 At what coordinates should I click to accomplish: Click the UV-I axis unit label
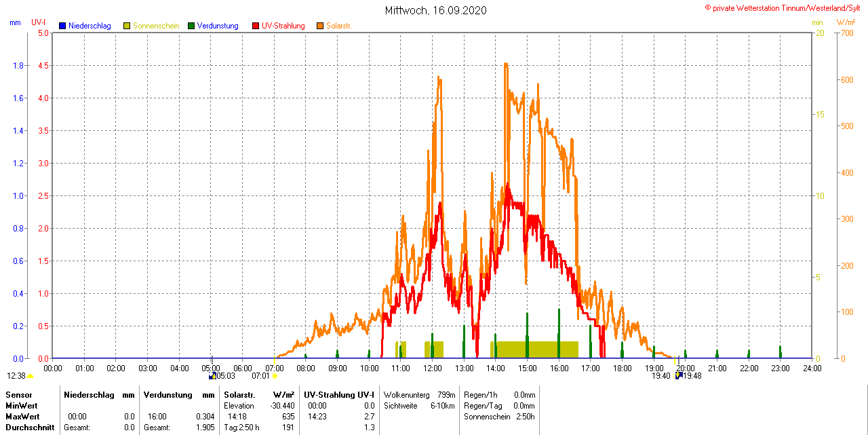[x=39, y=22]
